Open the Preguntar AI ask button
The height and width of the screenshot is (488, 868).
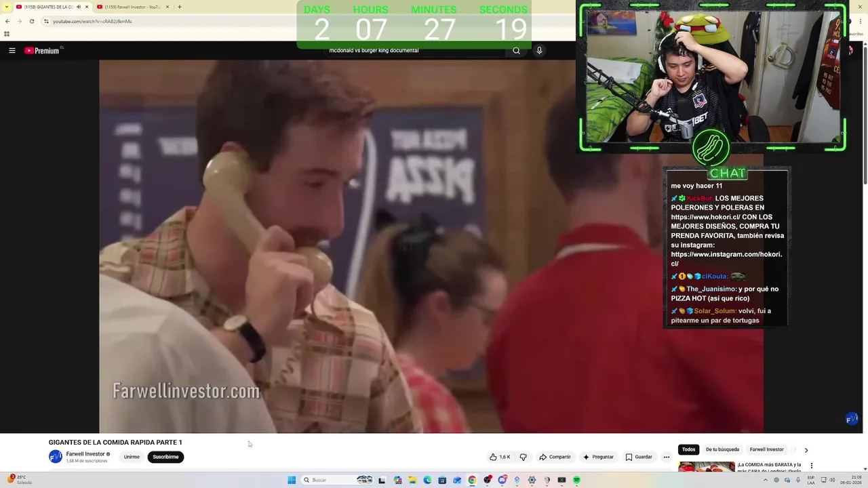[598, 457]
